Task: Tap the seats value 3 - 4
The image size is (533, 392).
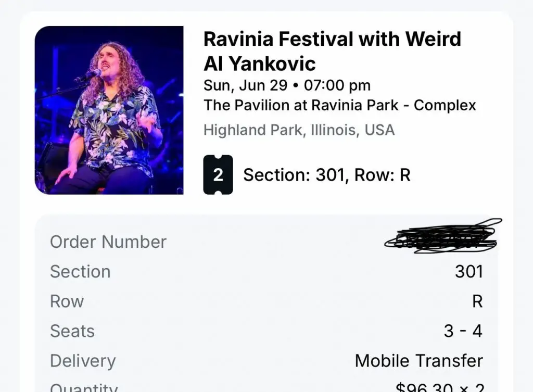Action: pyautogui.click(x=463, y=331)
